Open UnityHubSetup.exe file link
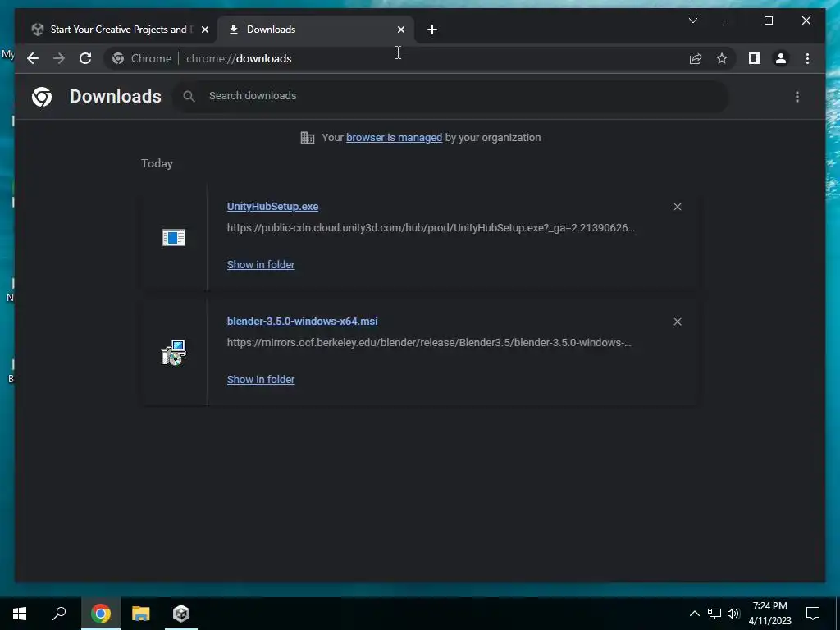 coord(272,206)
